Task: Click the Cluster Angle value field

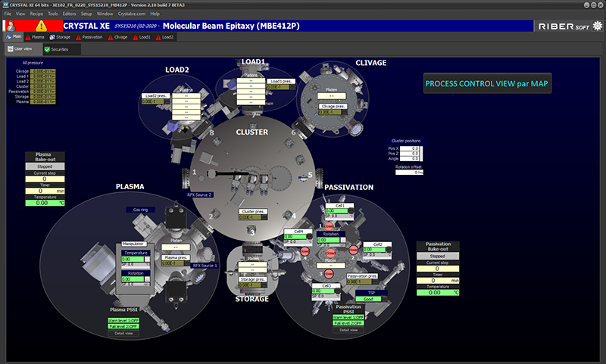Action: click(410, 158)
